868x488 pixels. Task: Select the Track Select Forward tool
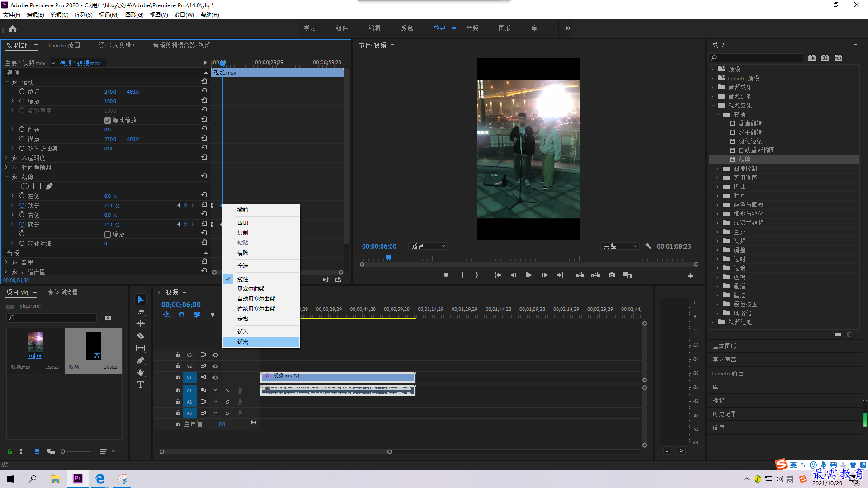pos(141,311)
